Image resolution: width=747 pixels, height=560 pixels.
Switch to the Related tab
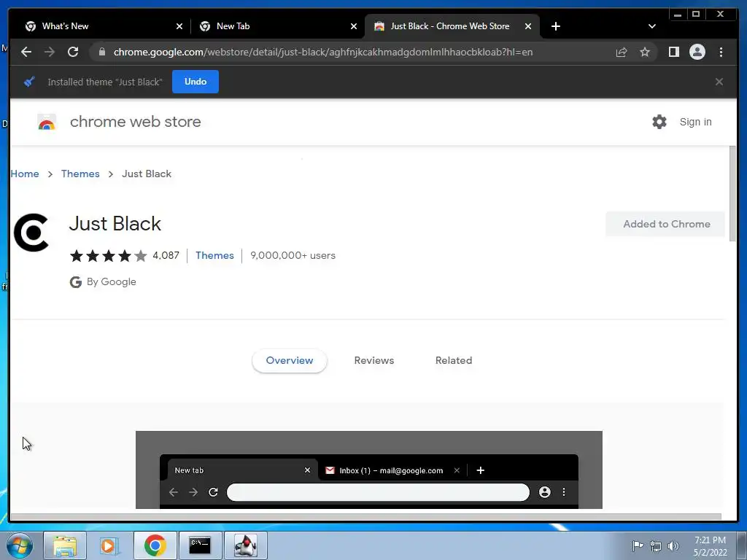click(454, 360)
